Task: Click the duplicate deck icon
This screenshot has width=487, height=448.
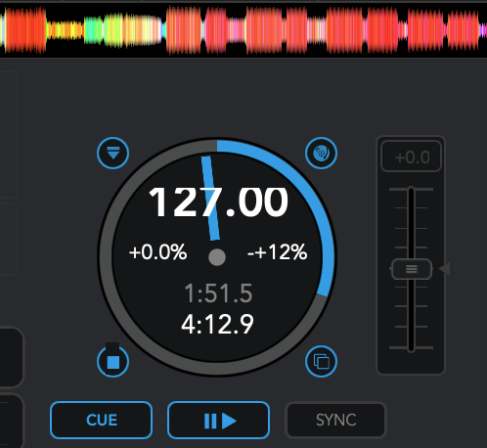Action: click(x=321, y=361)
